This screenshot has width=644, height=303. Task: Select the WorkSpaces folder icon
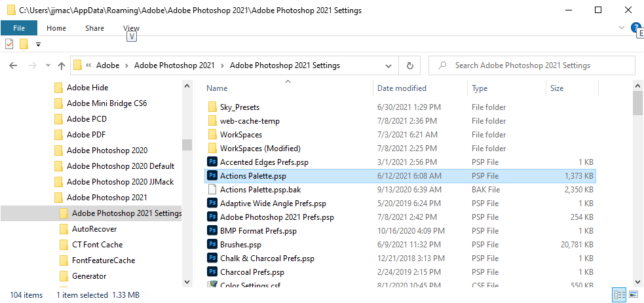point(212,135)
